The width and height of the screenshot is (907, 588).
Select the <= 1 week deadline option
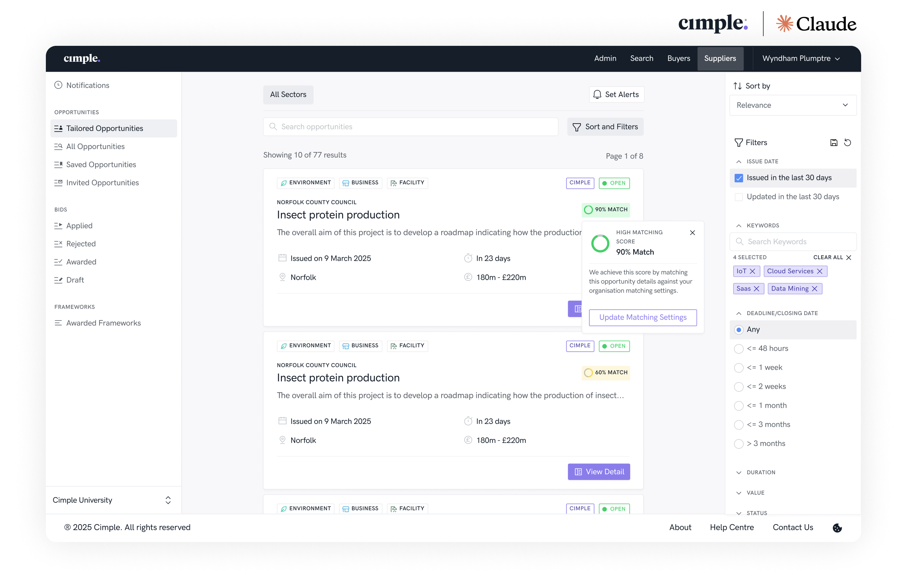[x=739, y=368]
